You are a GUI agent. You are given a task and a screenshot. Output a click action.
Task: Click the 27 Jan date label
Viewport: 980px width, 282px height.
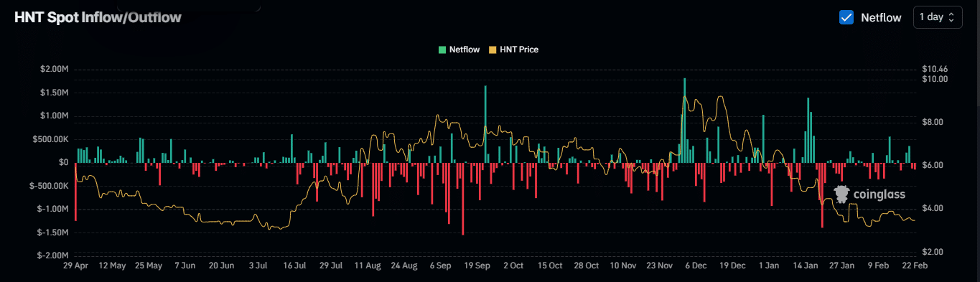(842, 265)
